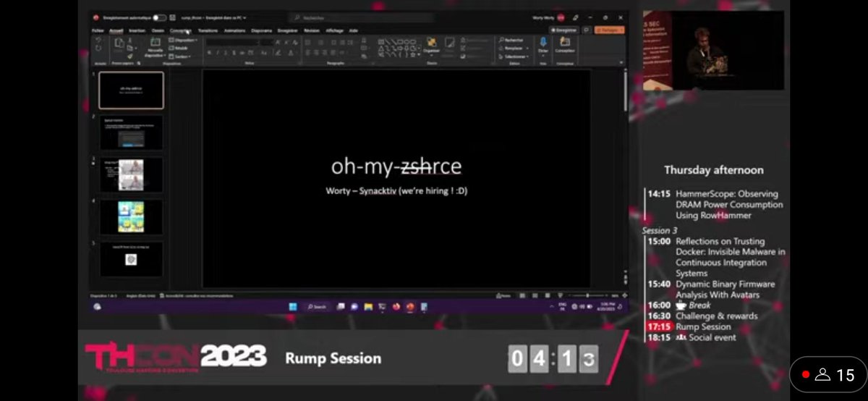Select slide 4 thumbnail with cartoon image
868x401 pixels.
[x=131, y=216]
